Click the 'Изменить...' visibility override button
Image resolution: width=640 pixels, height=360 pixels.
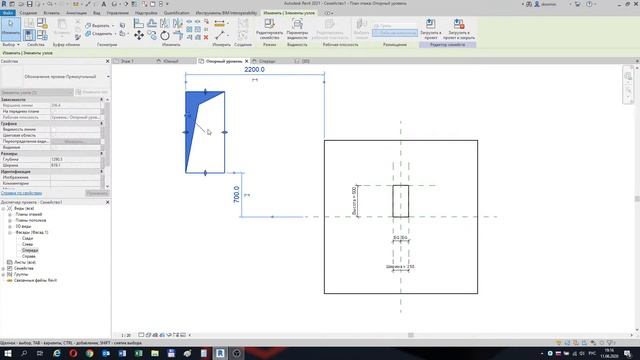point(75,142)
